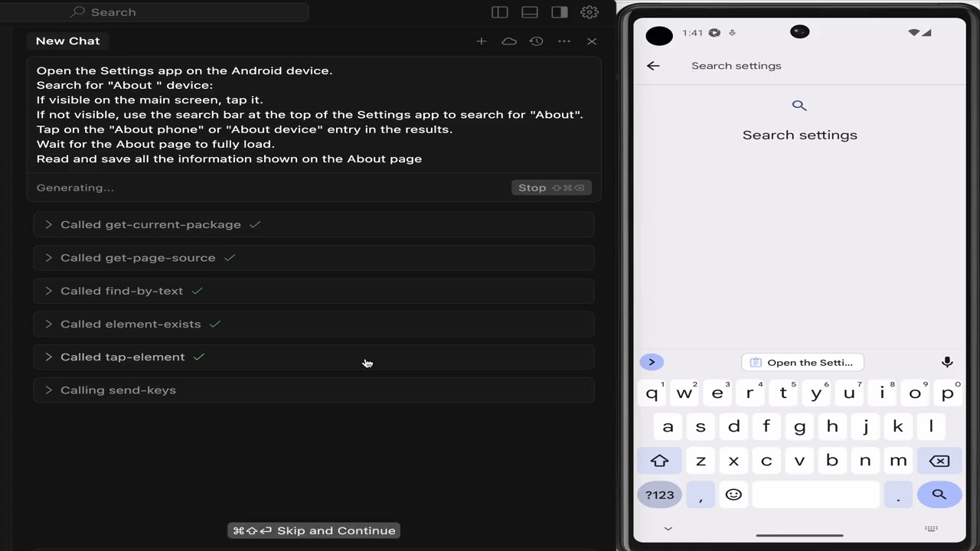Tap the keyboard microphone icon
Screen dimensions: 980x551
[947, 362]
